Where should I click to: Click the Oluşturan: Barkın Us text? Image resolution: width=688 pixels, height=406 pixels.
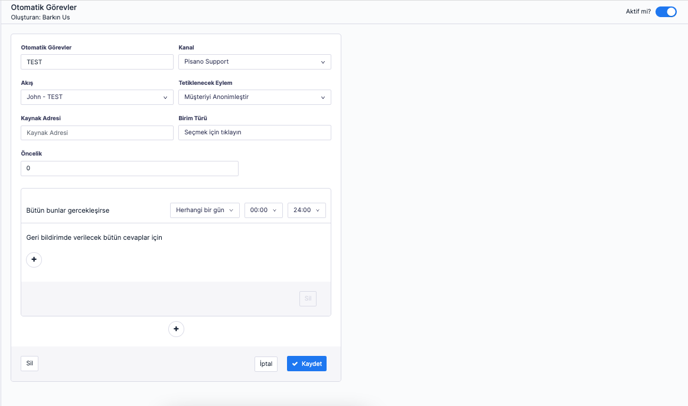[40, 17]
